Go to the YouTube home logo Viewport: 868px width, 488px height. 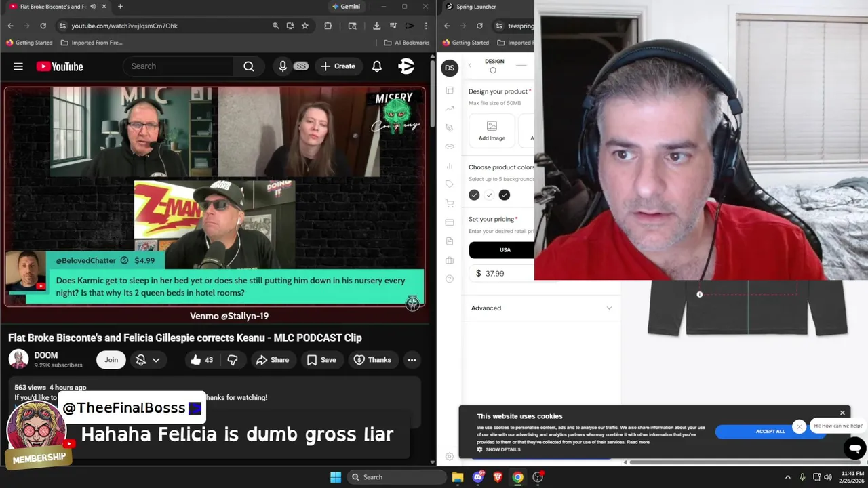coord(60,66)
